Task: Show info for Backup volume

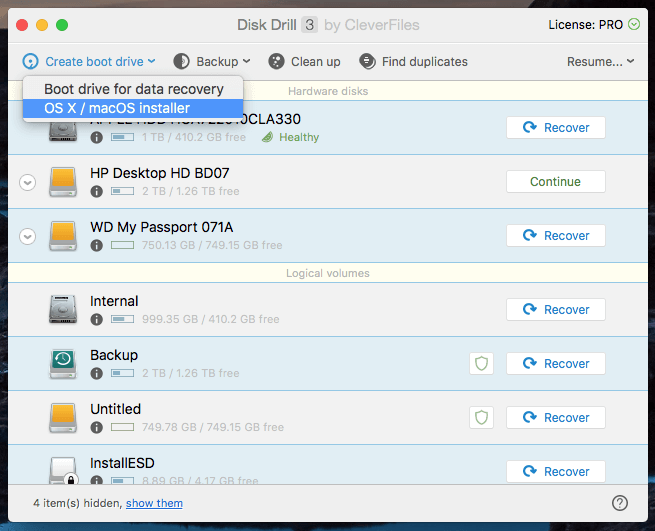Action: pyautogui.click(x=96, y=373)
